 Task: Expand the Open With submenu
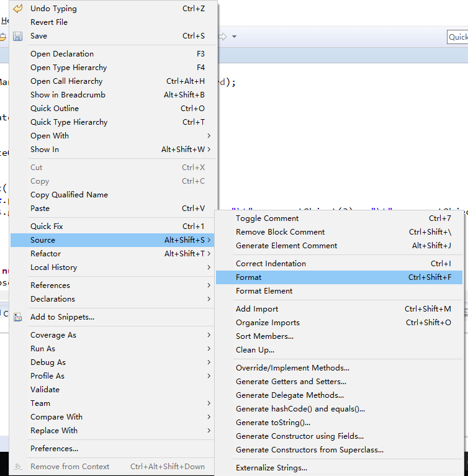click(113, 136)
